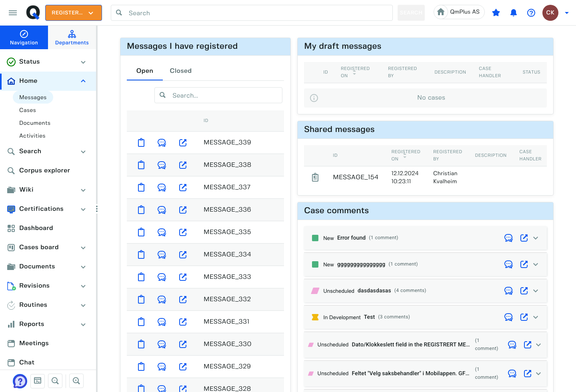The width and height of the screenshot is (576, 392).
Task: Sort shared messages by Registered On
Action: pyautogui.click(x=406, y=155)
